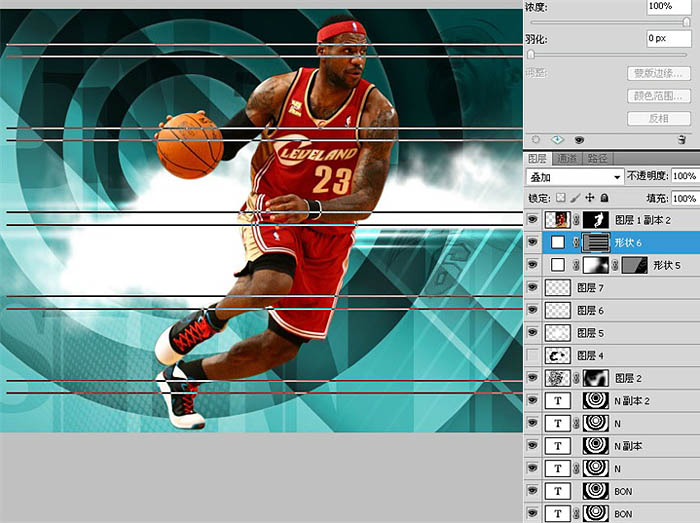Select layer name 形状 6
The height and width of the screenshot is (523, 700).
(628, 242)
